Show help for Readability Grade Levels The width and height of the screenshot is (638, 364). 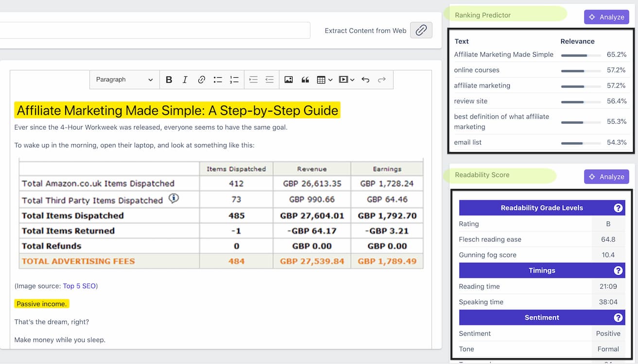(618, 208)
